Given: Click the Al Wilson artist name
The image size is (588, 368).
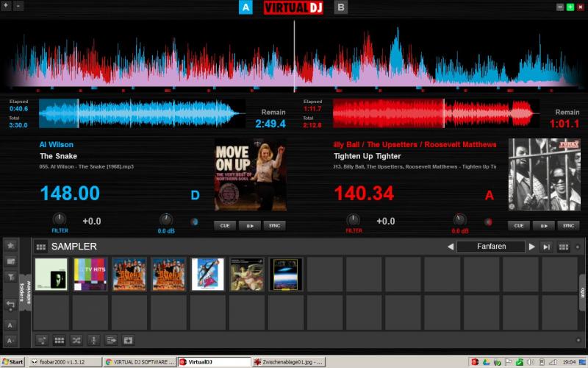Looking at the screenshot, I should tap(57, 144).
